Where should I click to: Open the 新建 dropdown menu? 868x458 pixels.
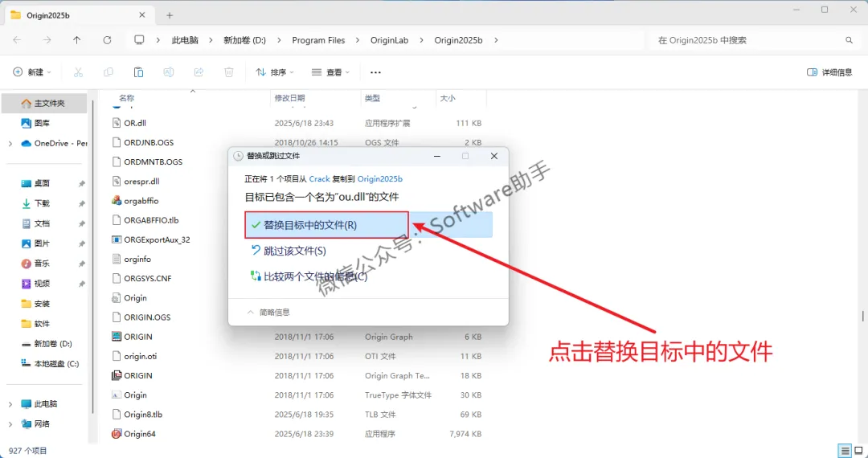pos(32,72)
